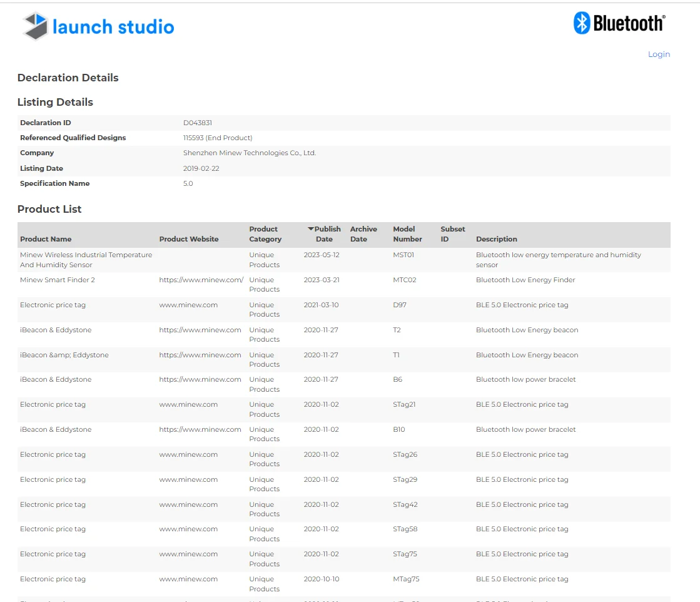
Task: Select 'Declaration Details' heading
Action: click(x=68, y=78)
